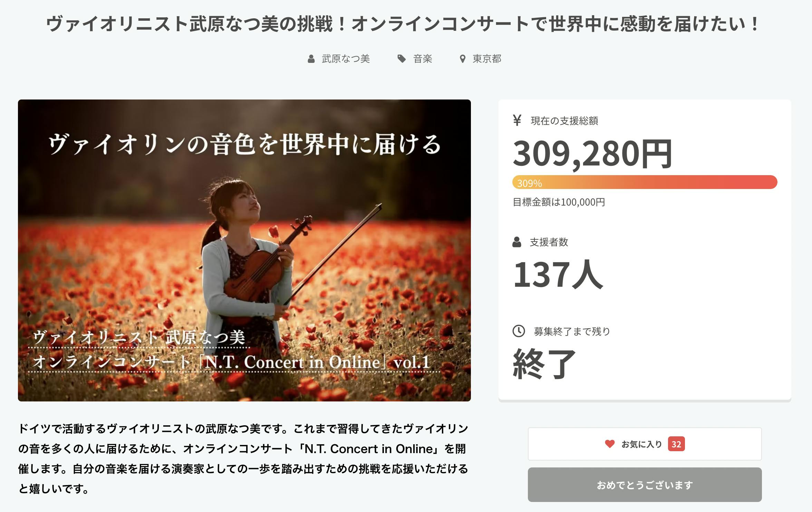
Task: Click the 目標金額は100,000円 goal text
Action: coord(559,202)
